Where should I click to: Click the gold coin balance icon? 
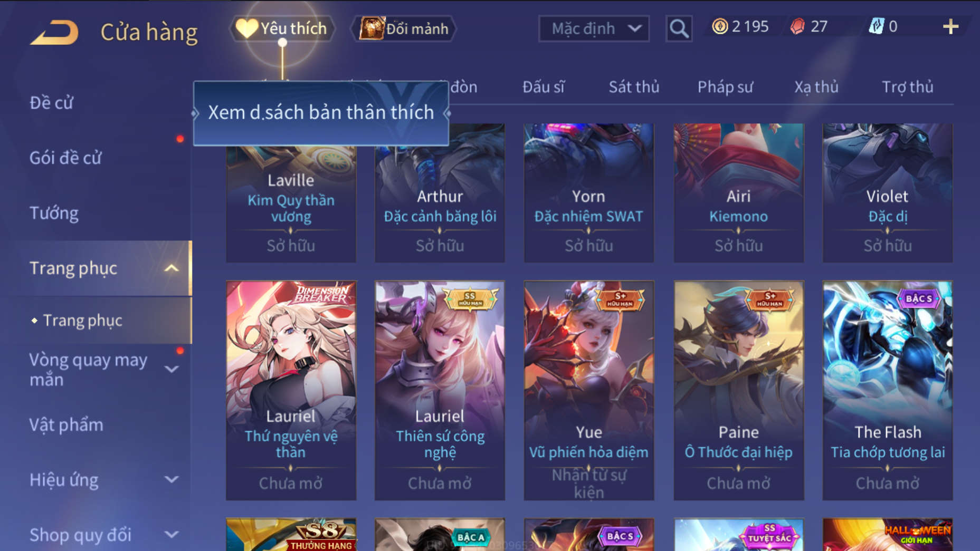pos(720,26)
